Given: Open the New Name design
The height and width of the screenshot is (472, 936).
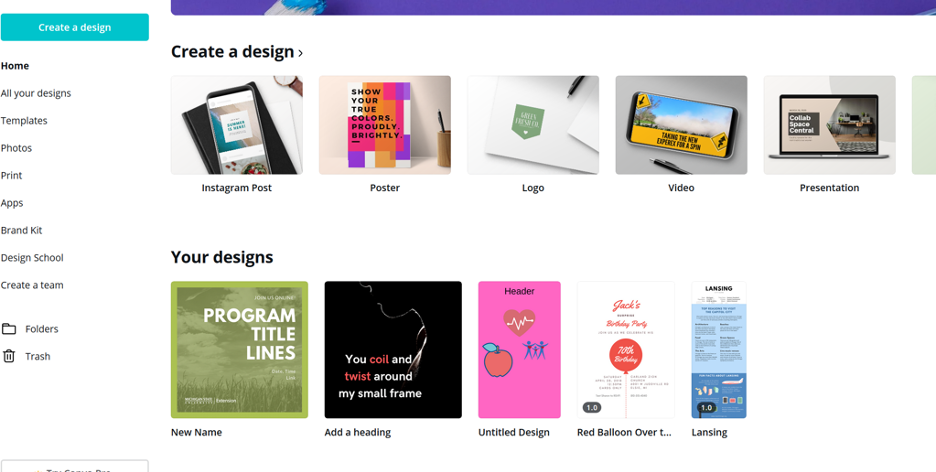Looking at the screenshot, I should pos(239,349).
